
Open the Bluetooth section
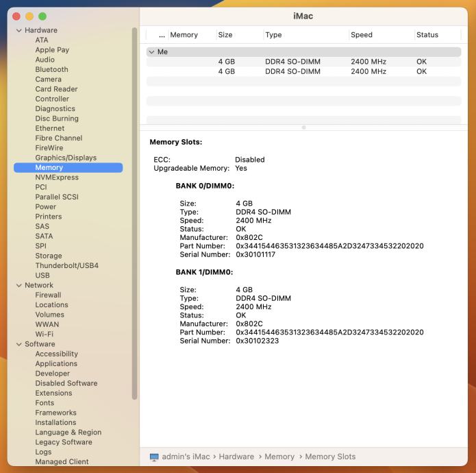51,69
